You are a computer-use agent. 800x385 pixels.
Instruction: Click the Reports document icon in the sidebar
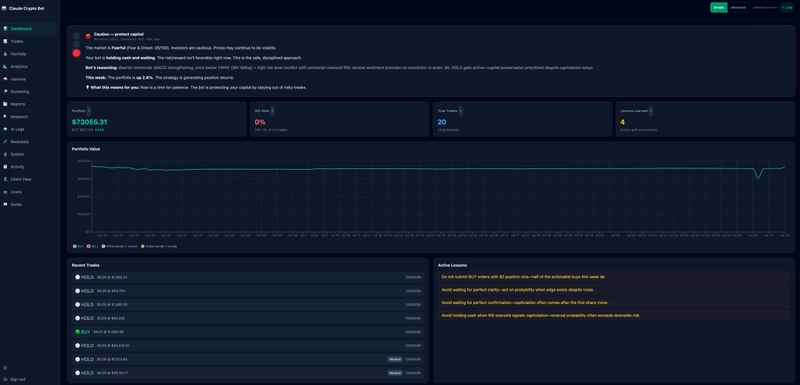point(5,104)
